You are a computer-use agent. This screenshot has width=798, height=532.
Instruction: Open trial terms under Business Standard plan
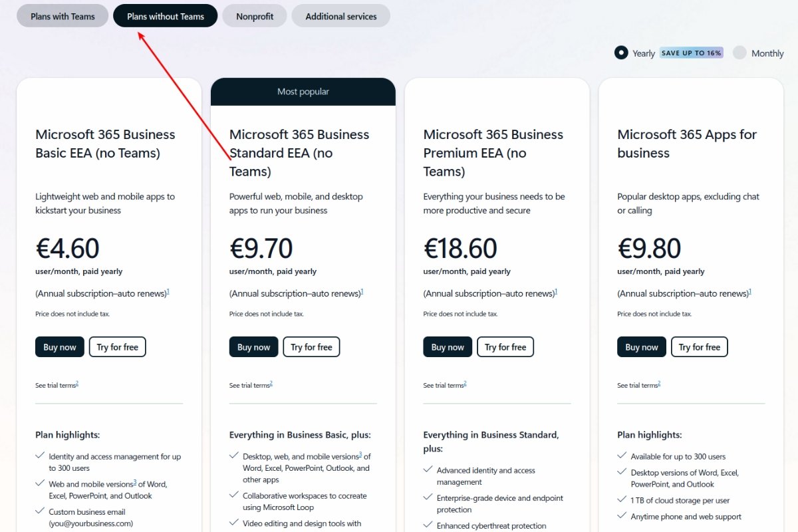coord(251,384)
